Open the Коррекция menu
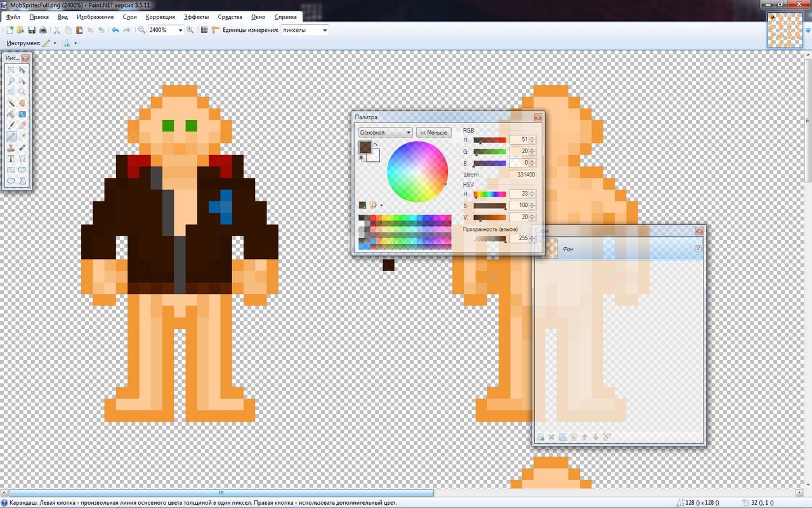This screenshot has height=508, width=812. [159, 17]
